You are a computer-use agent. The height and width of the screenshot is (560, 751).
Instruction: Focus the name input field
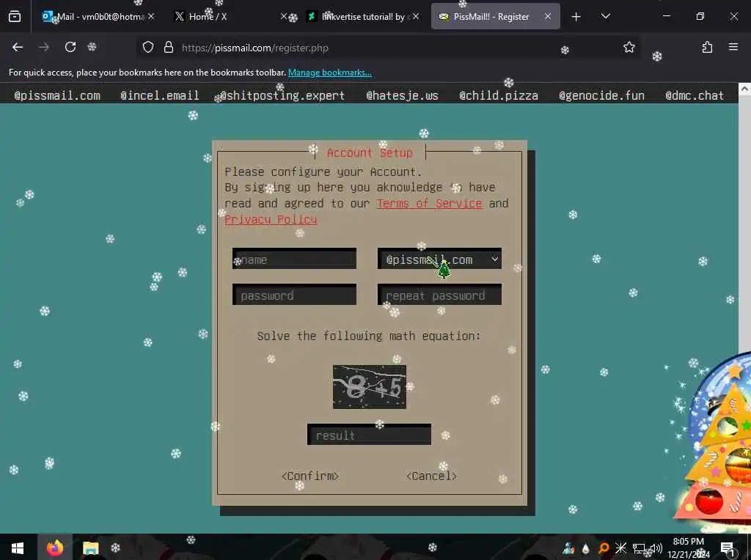pyautogui.click(x=294, y=259)
